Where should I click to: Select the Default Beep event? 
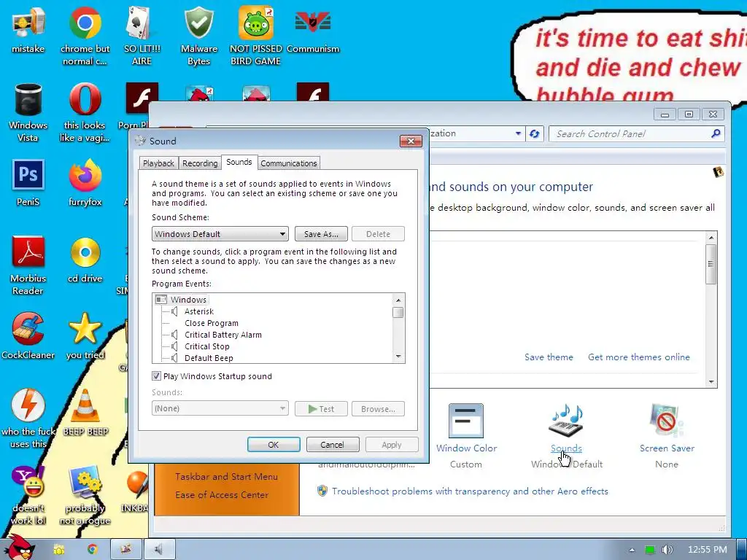209,358
